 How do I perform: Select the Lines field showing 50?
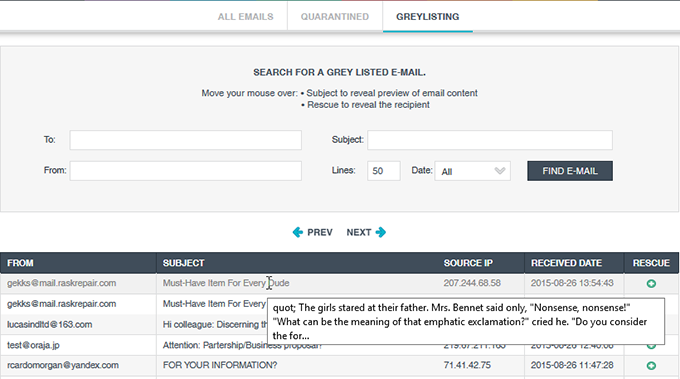click(383, 171)
